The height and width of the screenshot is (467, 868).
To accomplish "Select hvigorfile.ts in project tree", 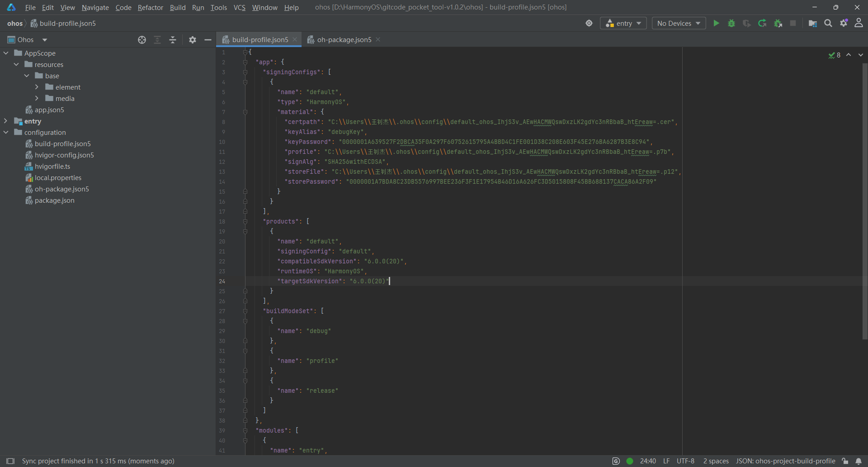I will pos(52,166).
